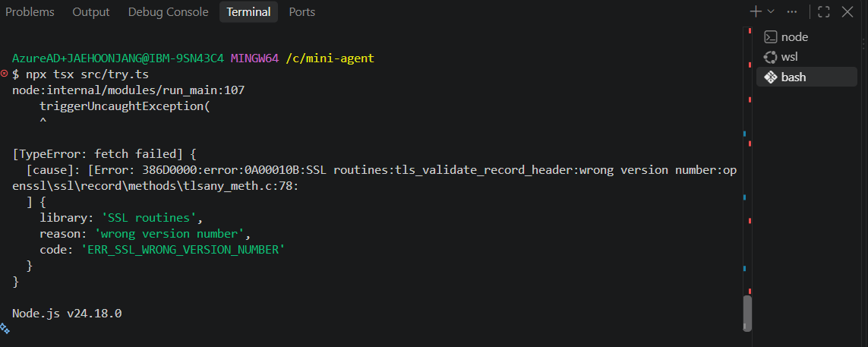The height and width of the screenshot is (347, 868).
Task: Open the launch profile dropdown chevron
Action: 771,11
